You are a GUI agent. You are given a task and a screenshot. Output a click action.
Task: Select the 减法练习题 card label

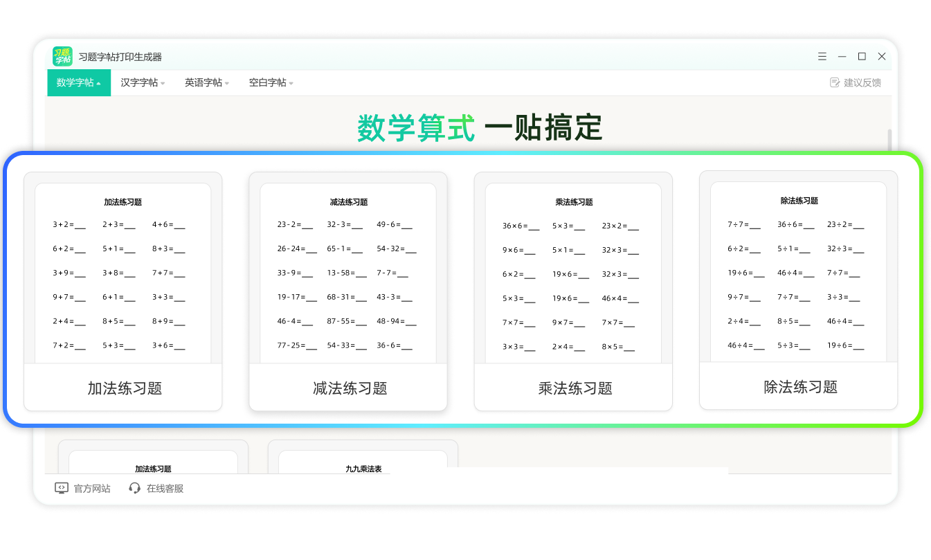point(350,388)
